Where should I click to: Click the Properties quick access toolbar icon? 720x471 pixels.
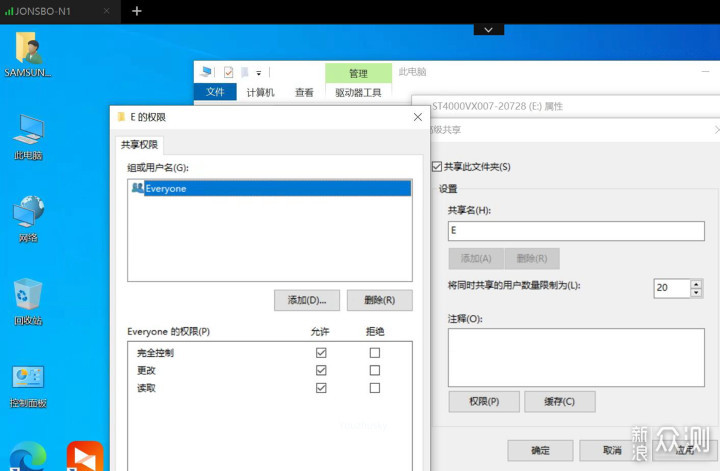[228, 72]
